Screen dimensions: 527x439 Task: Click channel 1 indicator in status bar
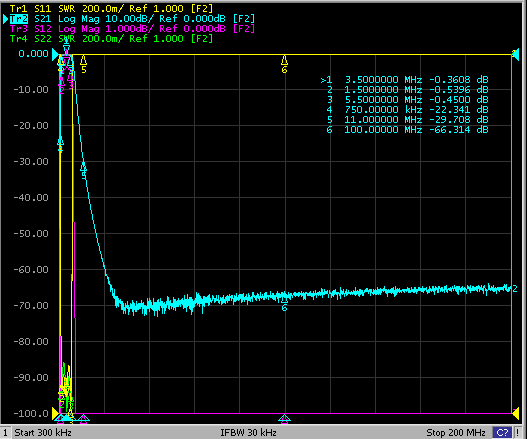click(5, 432)
